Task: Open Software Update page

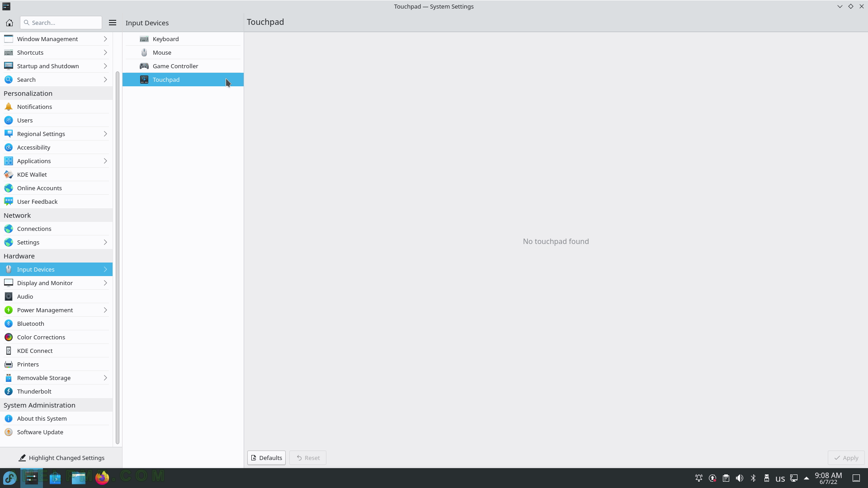Action: coord(56,432)
